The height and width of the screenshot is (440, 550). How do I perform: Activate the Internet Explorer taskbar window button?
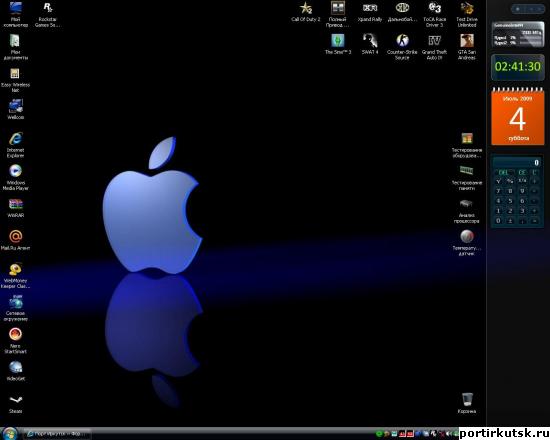coord(58,434)
